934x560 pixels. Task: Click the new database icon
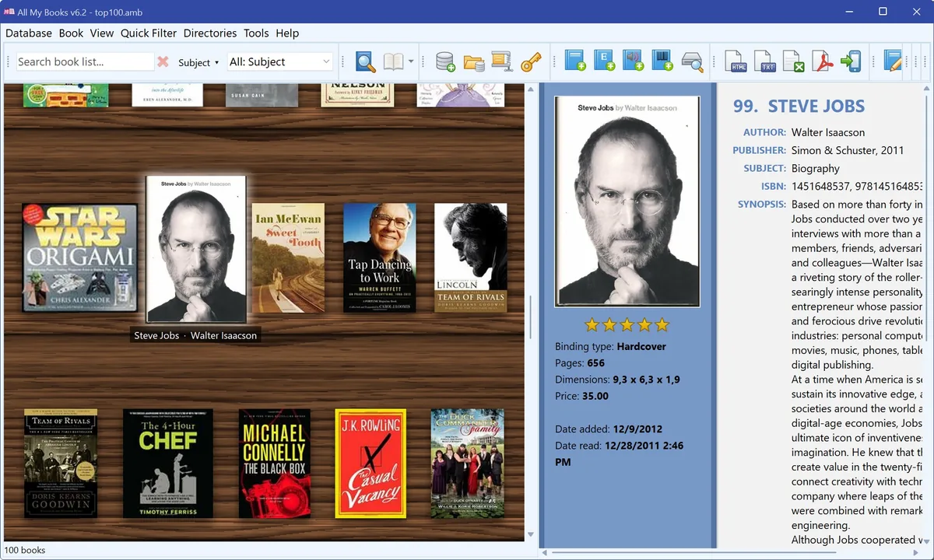445,61
